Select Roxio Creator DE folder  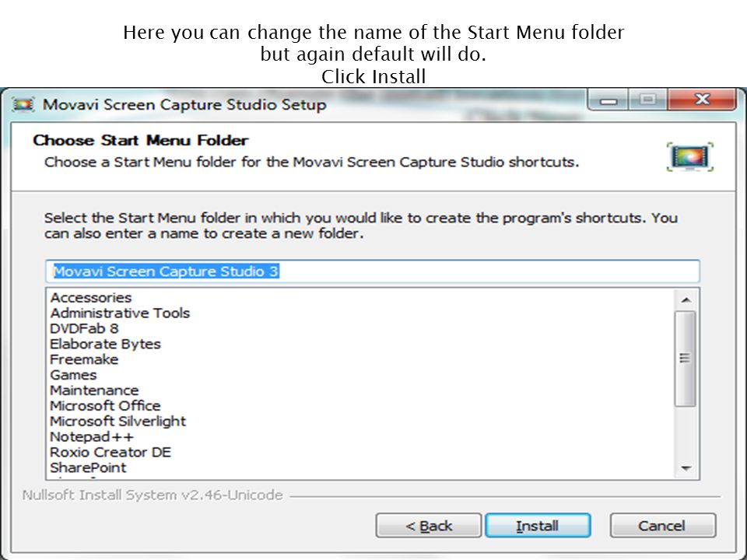coord(110,452)
